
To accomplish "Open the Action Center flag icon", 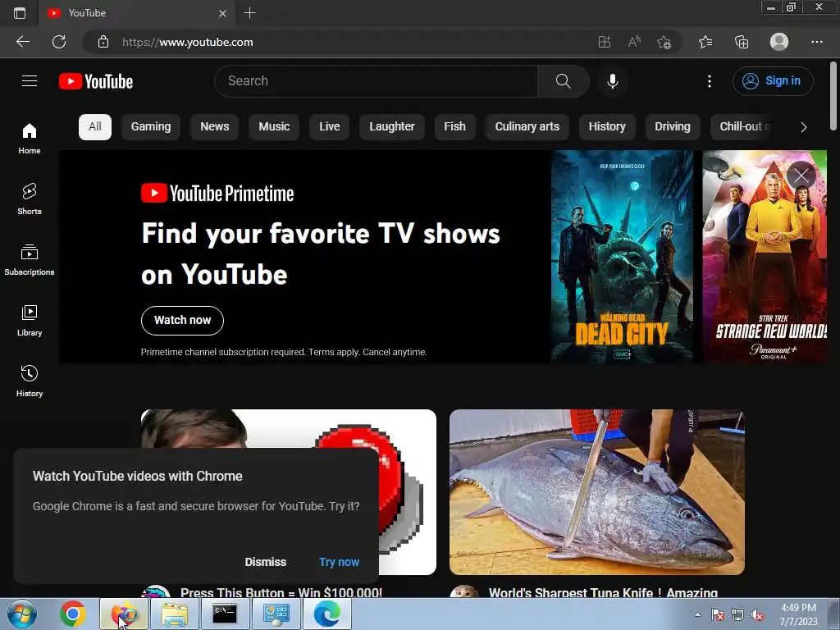I will (x=718, y=615).
